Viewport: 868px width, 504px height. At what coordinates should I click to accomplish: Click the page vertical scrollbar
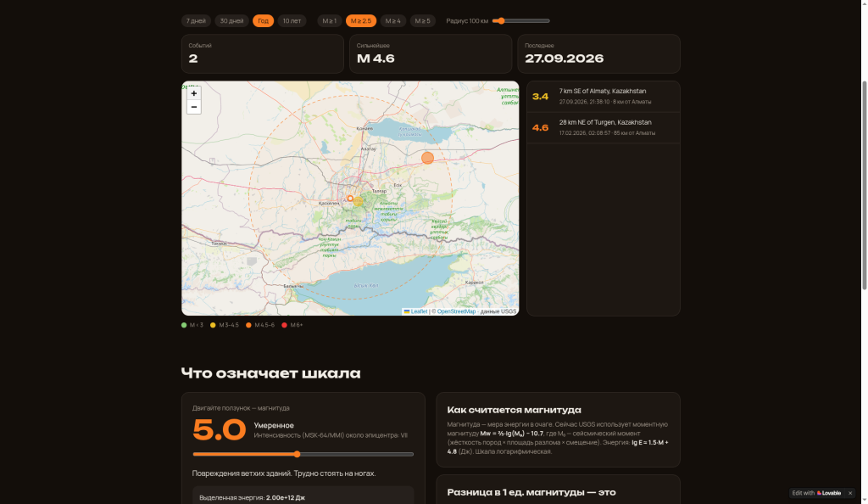864,186
